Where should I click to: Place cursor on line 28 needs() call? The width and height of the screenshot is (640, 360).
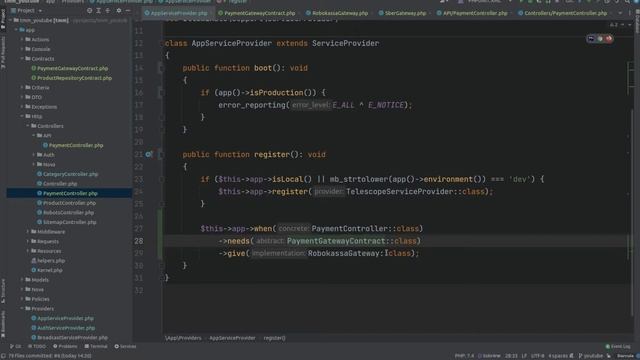click(x=239, y=241)
